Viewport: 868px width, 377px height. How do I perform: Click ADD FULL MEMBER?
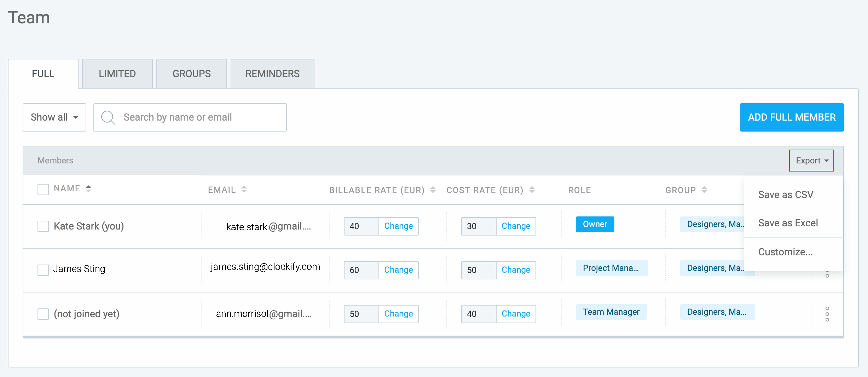coord(792,117)
